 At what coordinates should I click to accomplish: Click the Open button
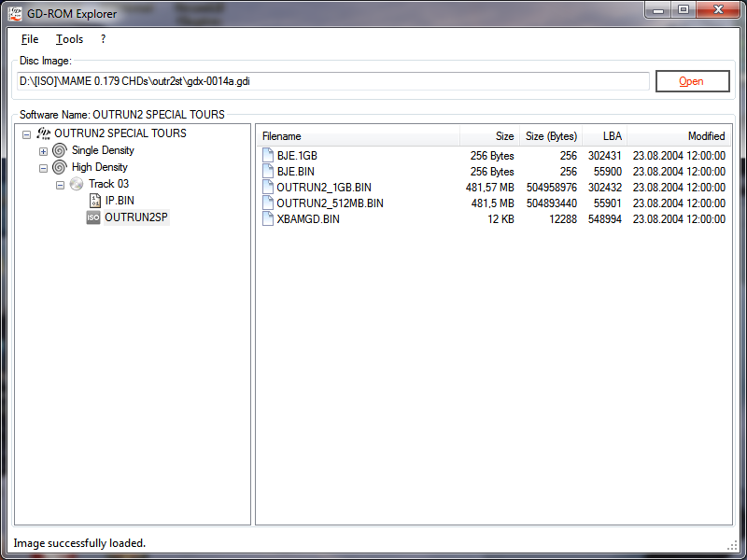click(x=692, y=81)
